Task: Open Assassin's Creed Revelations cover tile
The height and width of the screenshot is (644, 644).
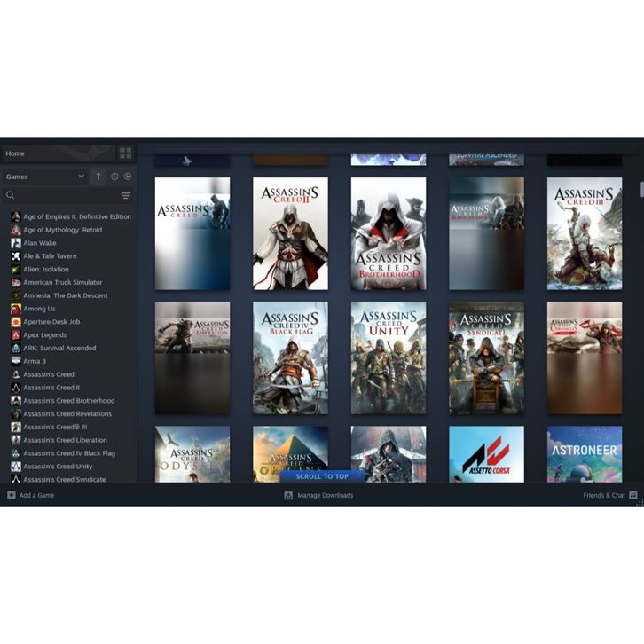Action: click(x=486, y=233)
